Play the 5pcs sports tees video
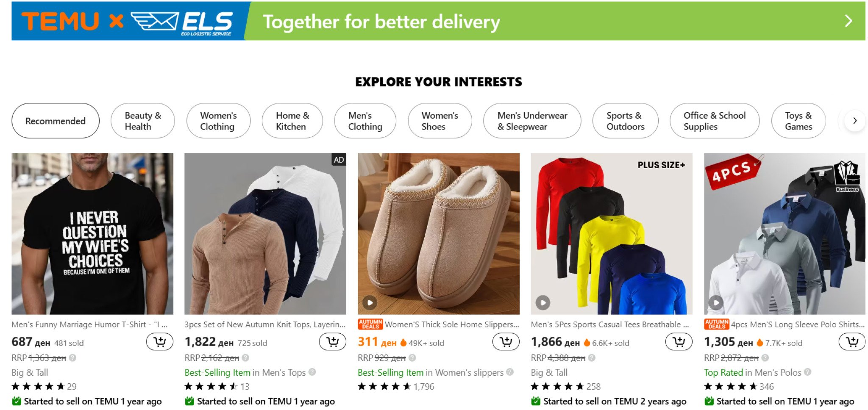Image resolution: width=868 pixels, height=410 pixels. pos(542,303)
